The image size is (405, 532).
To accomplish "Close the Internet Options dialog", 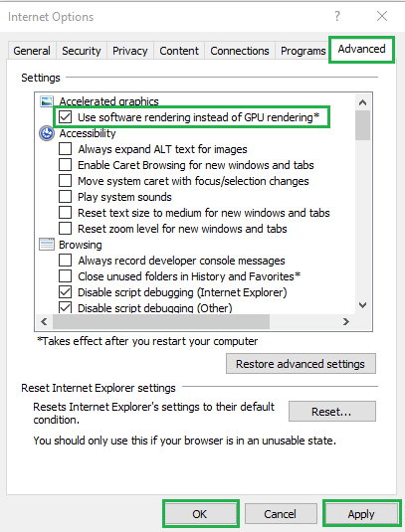I will [382, 16].
